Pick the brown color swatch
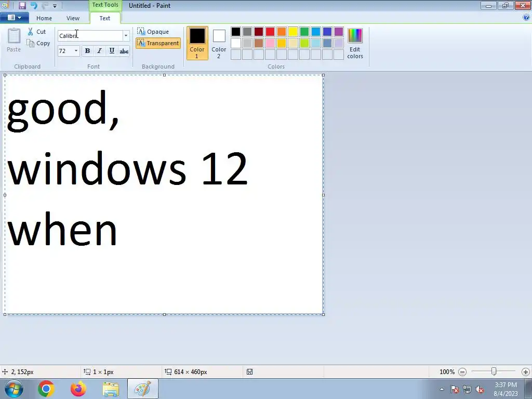This screenshot has width=532, height=399. [259, 43]
